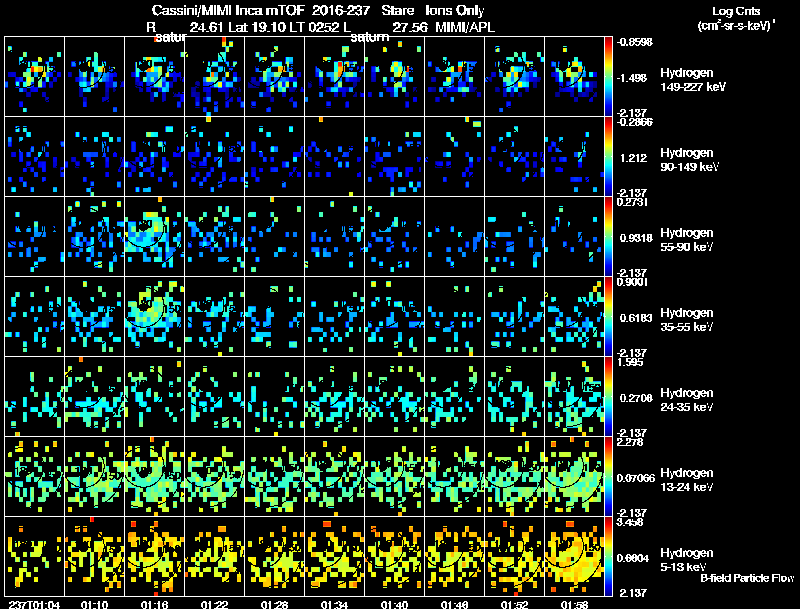Click the '01:16' time axis label
Image resolution: width=800 pixels, height=609 pixels.
coord(154,605)
